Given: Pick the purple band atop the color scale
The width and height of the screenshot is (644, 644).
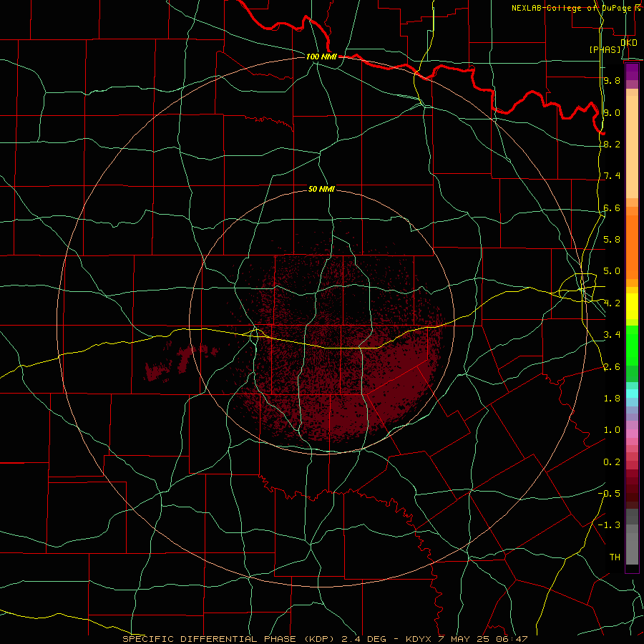Looking at the screenshot, I should point(632,72).
